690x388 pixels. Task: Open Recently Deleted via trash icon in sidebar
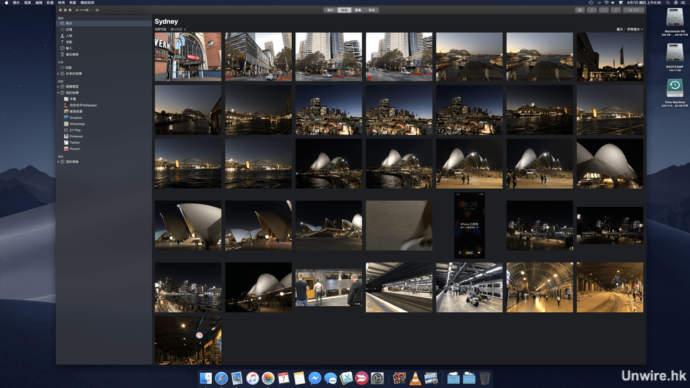point(62,54)
